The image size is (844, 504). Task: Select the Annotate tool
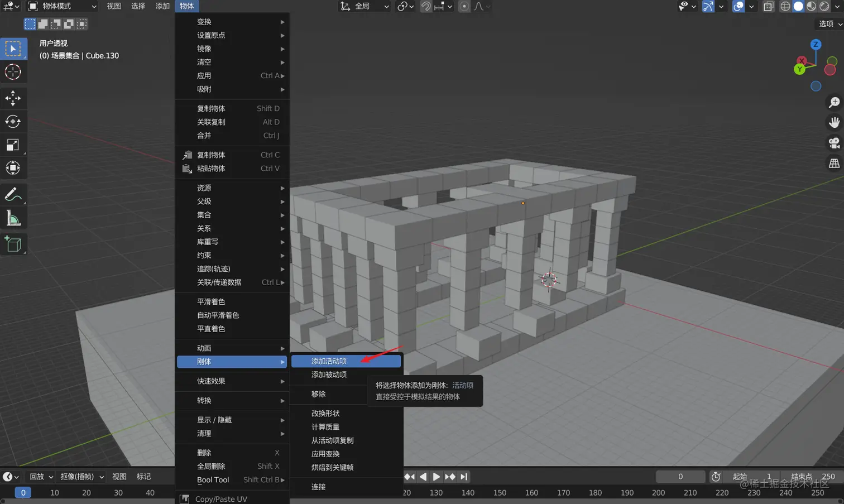(x=13, y=194)
